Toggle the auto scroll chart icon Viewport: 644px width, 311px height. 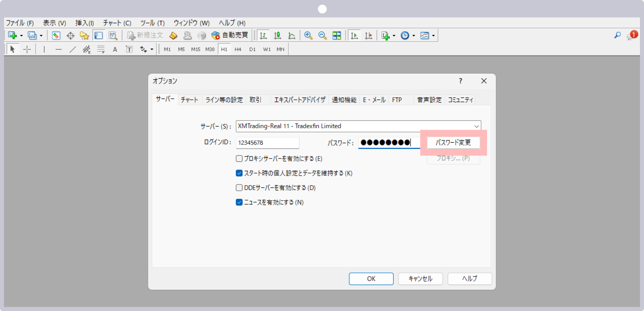354,35
